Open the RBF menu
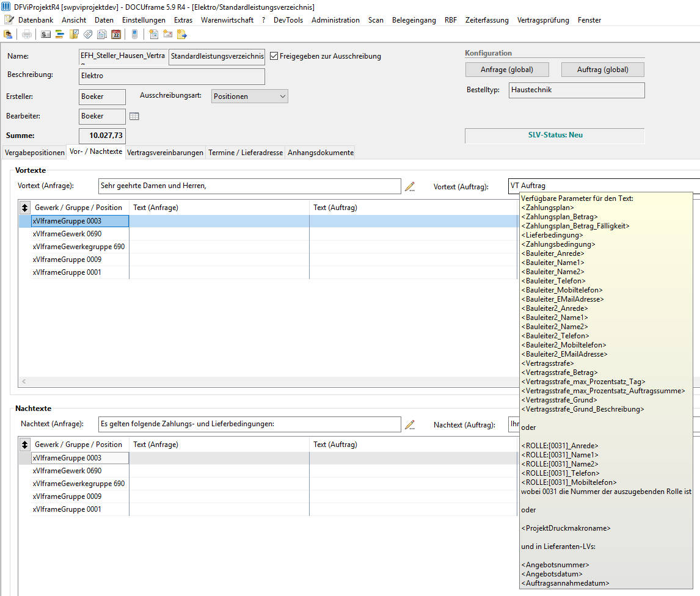Screen dimensions: 700x596 [x=450, y=20]
